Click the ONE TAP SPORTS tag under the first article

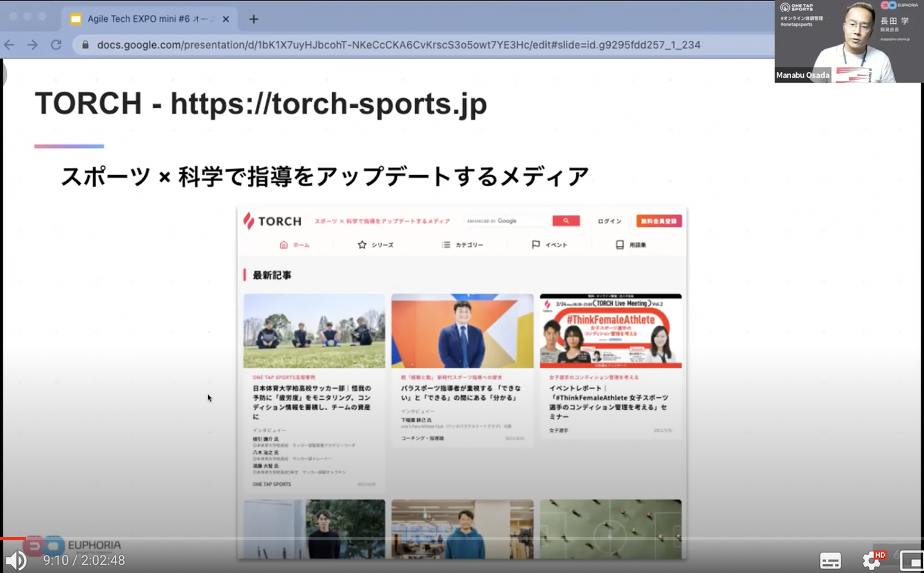(271, 484)
